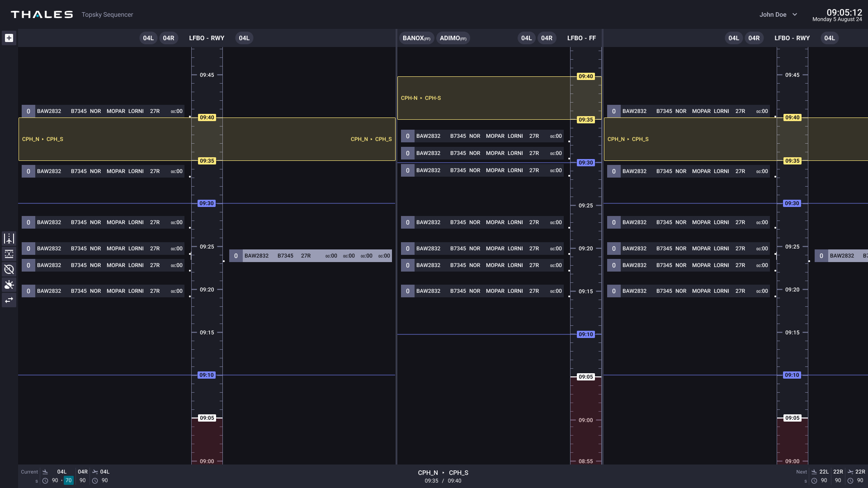Select BAW2832 B7345 27R strip with four times
This screenshot has height=488, width=868.
(x=311, y=256)
